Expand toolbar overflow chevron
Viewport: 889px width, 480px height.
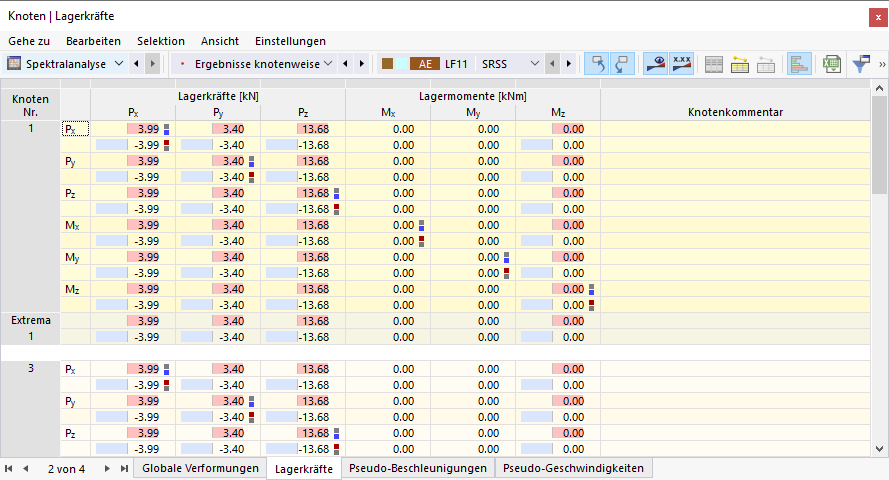click(x=882, y=65)
